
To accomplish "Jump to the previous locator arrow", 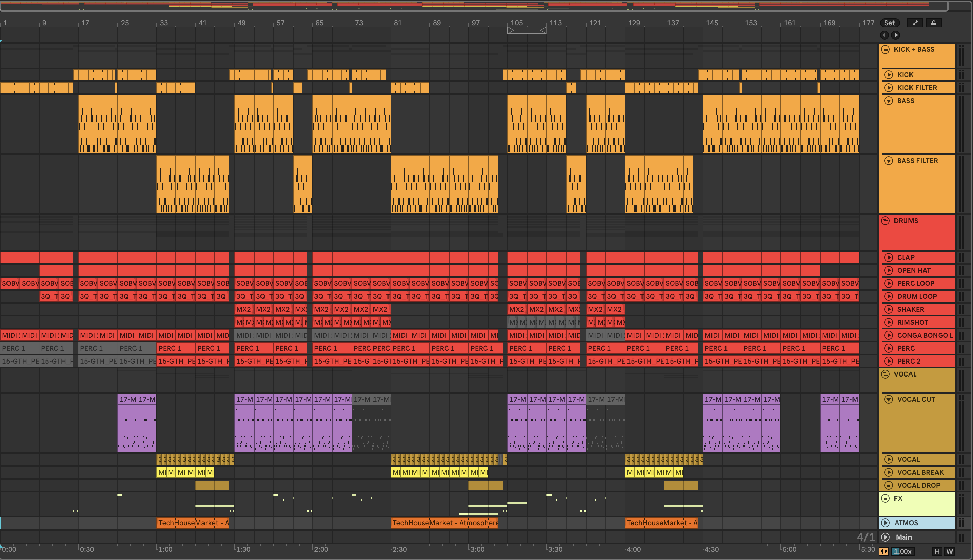I will click(885, 35).
